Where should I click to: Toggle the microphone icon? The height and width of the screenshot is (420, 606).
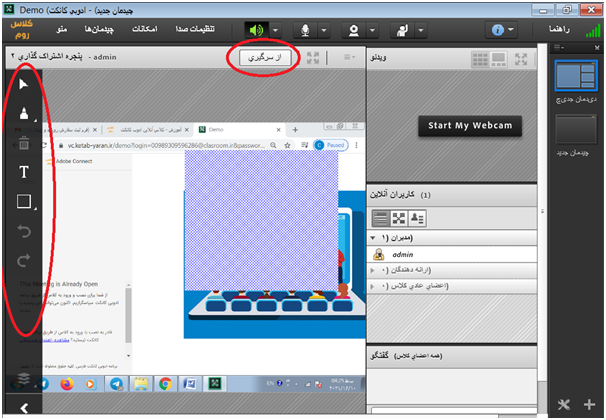(x=305, y=30)
